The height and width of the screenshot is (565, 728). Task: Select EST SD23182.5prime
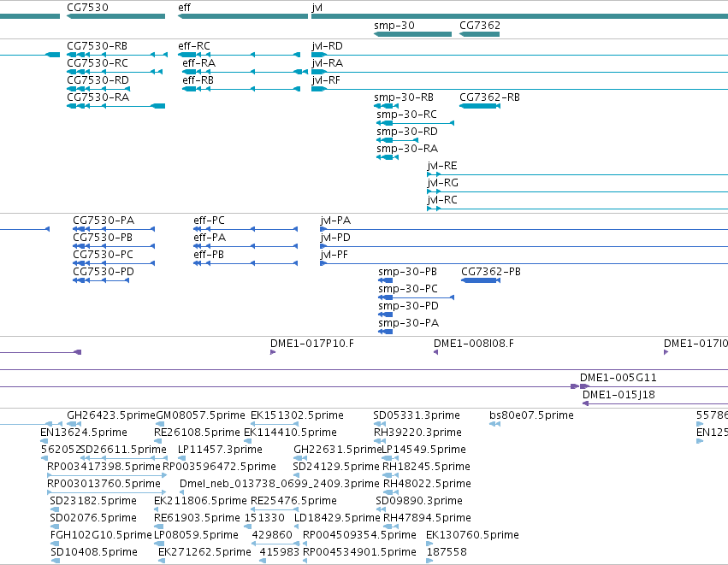point(54,509)
